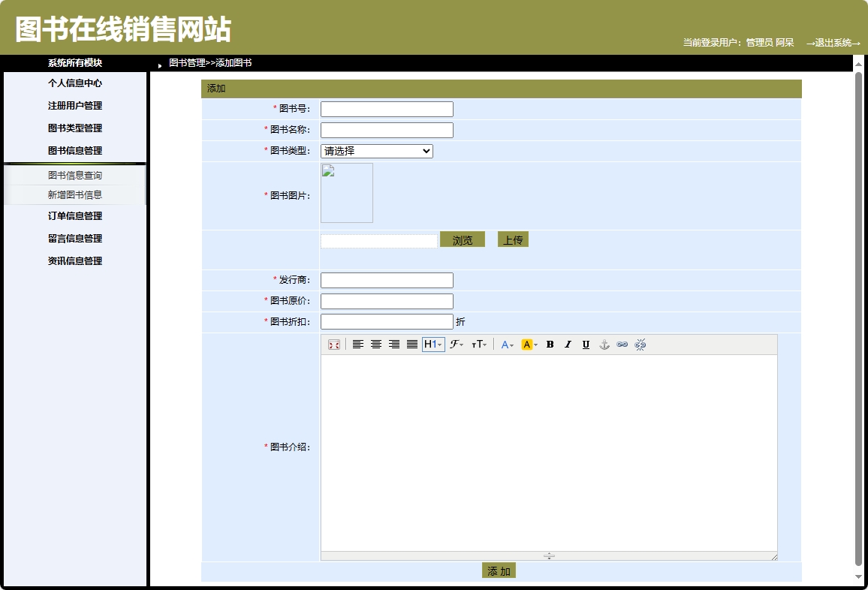Image resolution: width=868 pixels, height=590 pixels.
Task: Click the 上传 upload button
Action: pyautogui.click(x=514, y=239)
